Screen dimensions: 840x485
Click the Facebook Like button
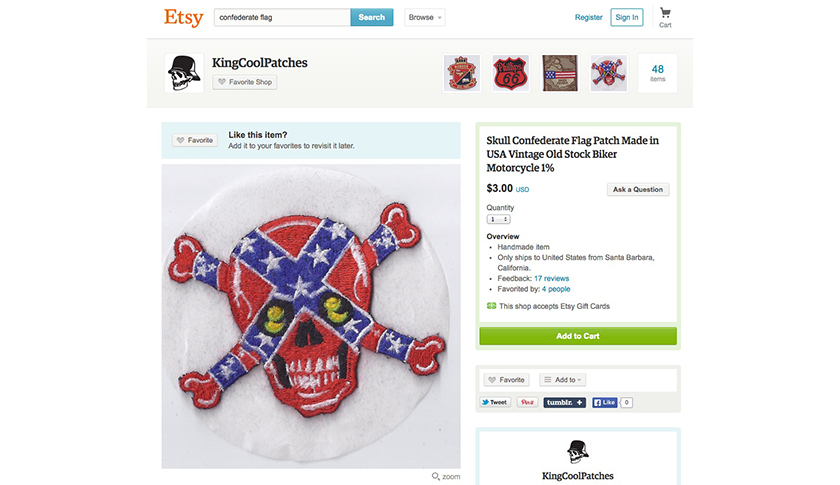[604, 402]
